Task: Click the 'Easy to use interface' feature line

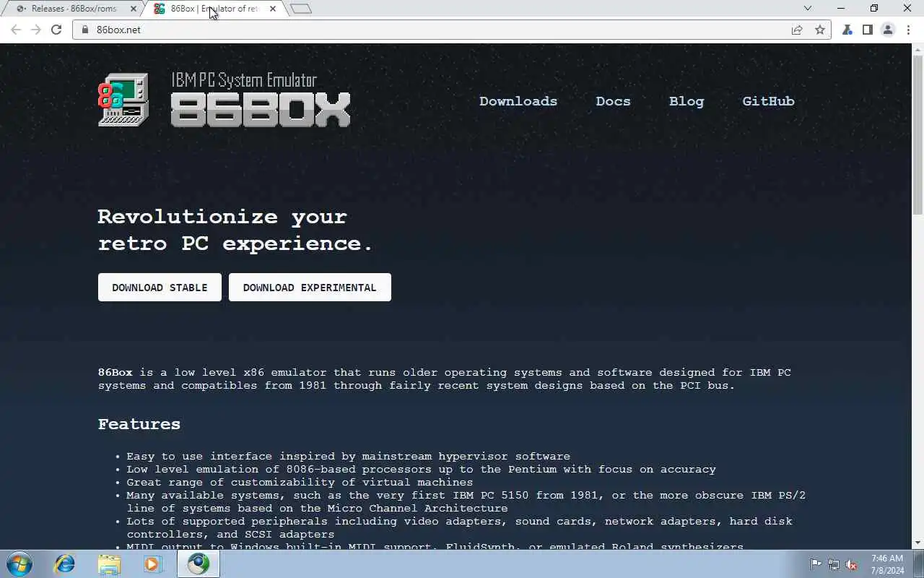Action: pos(348,457)
